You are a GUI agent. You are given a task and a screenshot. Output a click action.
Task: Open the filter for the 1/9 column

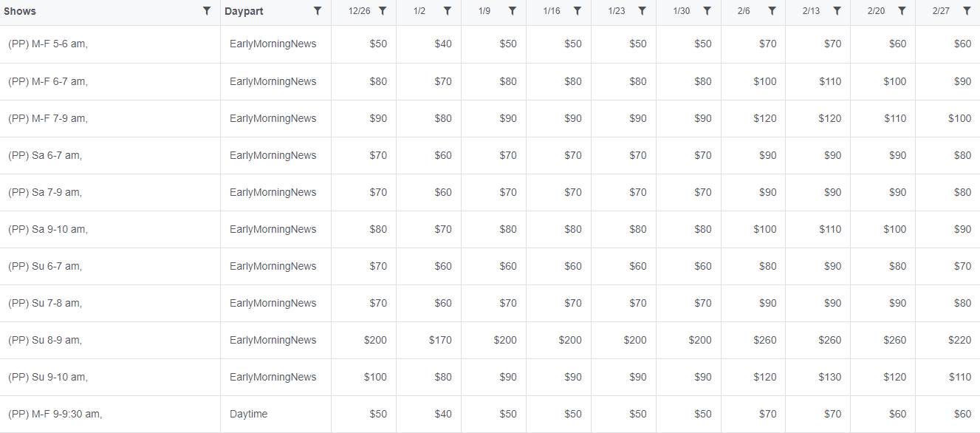click(513, 11)
